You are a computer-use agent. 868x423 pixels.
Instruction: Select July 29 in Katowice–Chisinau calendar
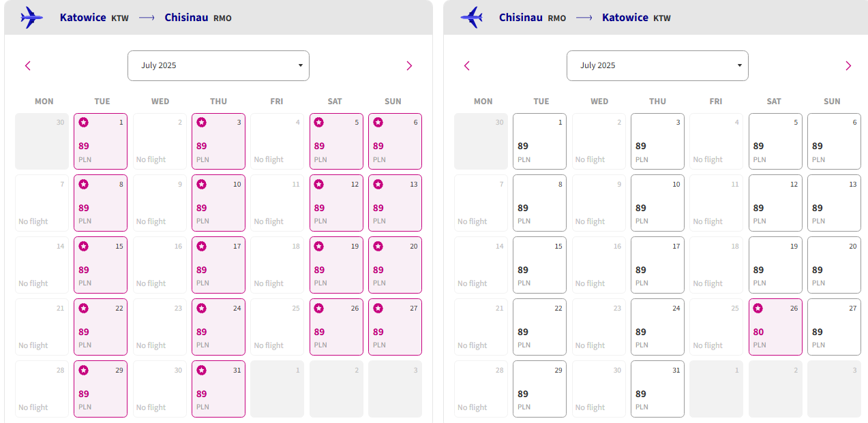101,389
